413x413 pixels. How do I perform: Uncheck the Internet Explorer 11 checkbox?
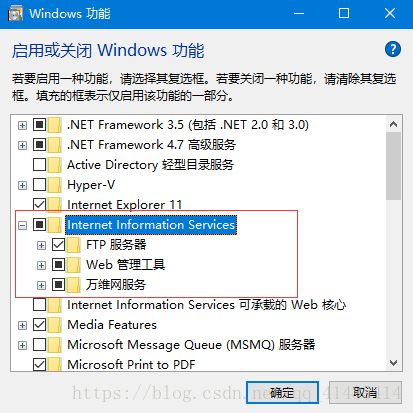click(x=39, y=204)
